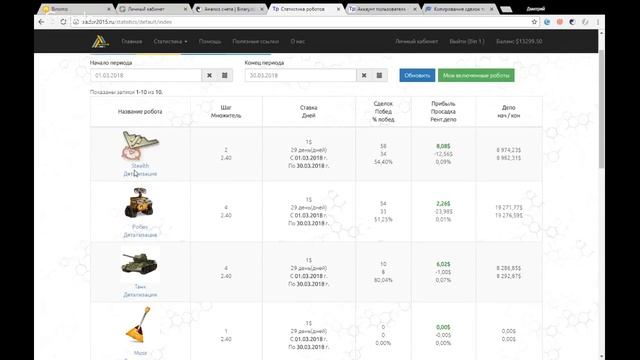
Task: Click the Выйти logout link
Action: click(467, 41)
